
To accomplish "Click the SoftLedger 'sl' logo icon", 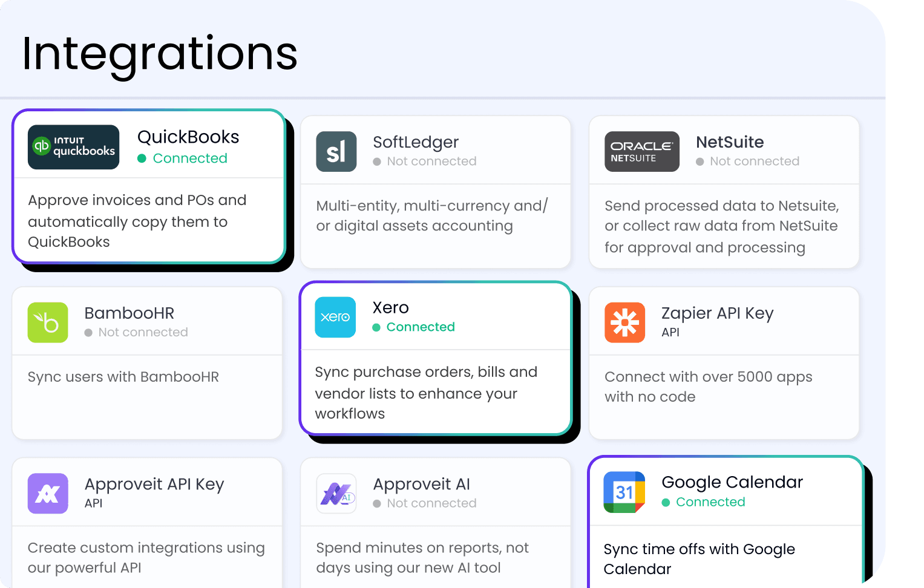I will pos(336,152).
